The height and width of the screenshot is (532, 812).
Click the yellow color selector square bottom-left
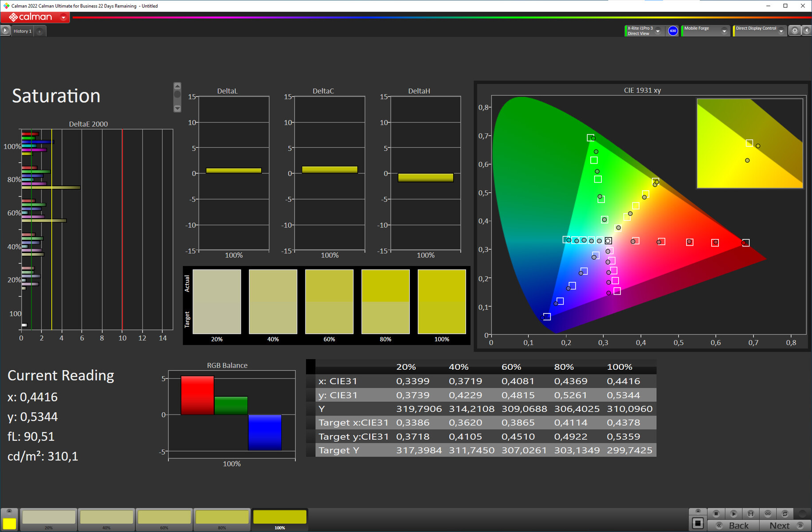(9, 523)
